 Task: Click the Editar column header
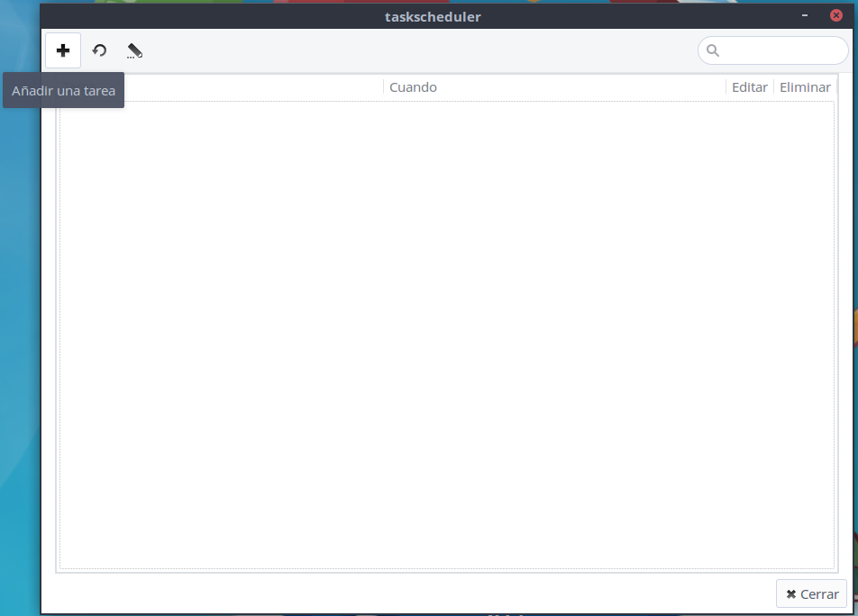(x=750, y=87)
